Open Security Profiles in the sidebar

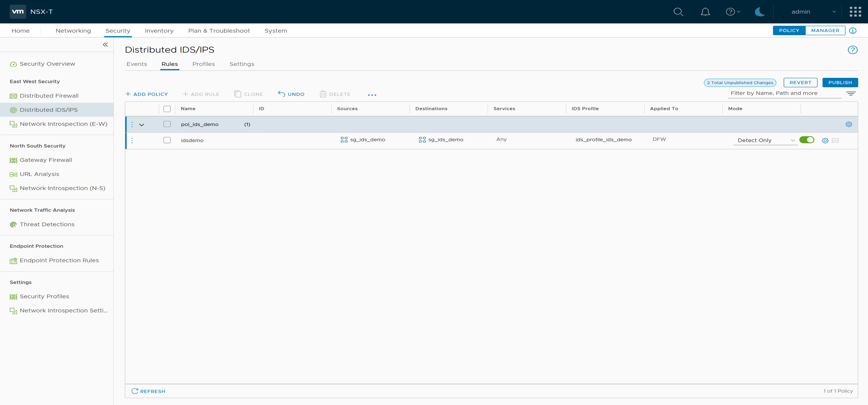point(44,297)
